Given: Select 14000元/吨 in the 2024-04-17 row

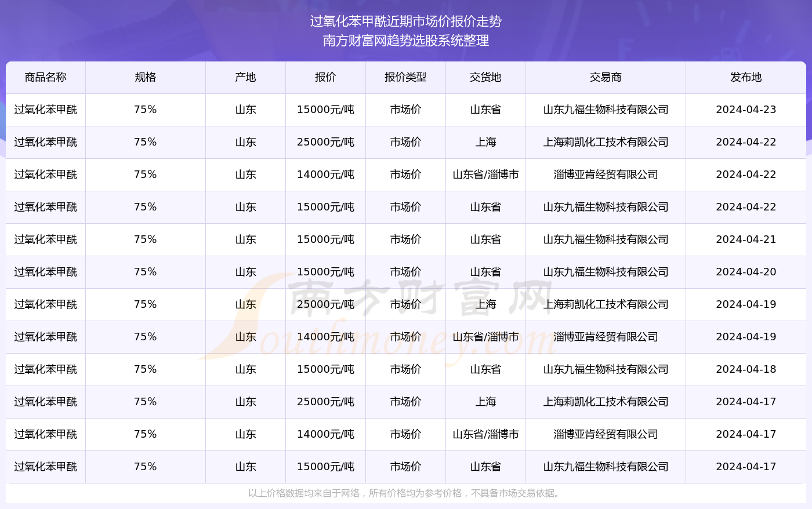Looking at the screenshot, I should [x=325, y=434].
